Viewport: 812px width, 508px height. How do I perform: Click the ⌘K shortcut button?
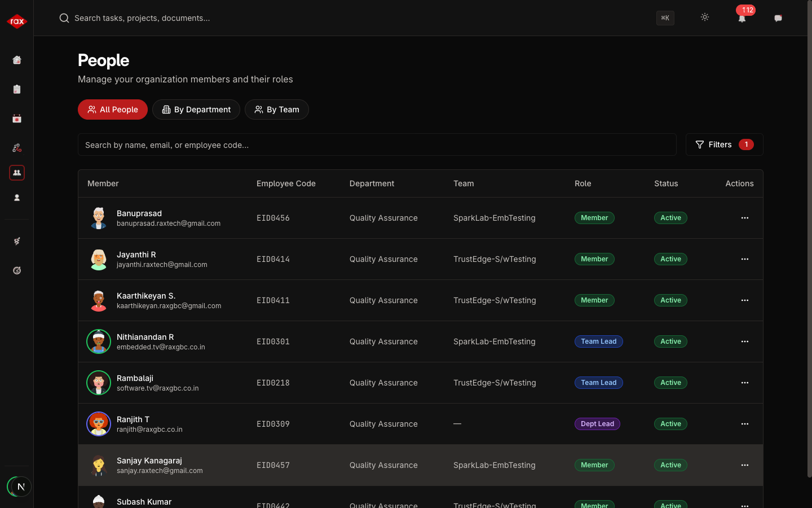tap(665, 18)
